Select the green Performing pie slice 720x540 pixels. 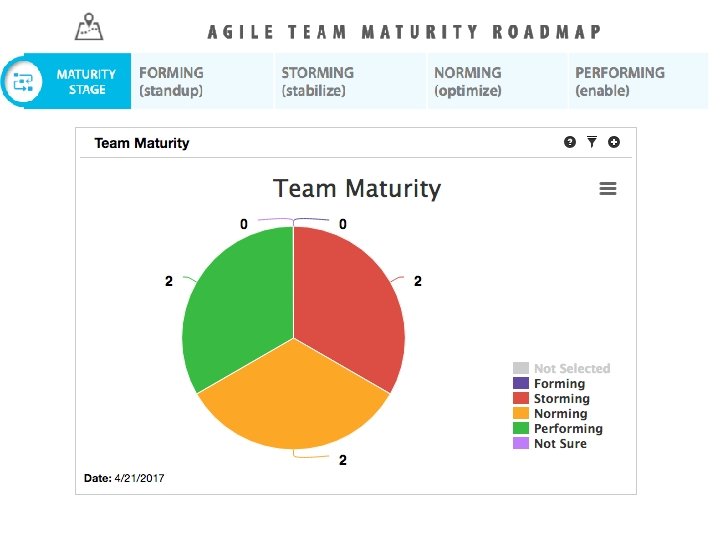coord(235,300)
